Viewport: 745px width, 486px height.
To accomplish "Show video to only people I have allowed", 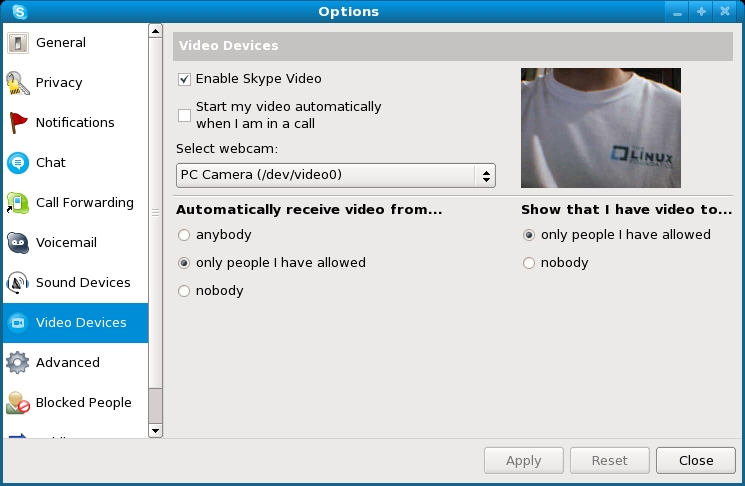I will [529, 235].
